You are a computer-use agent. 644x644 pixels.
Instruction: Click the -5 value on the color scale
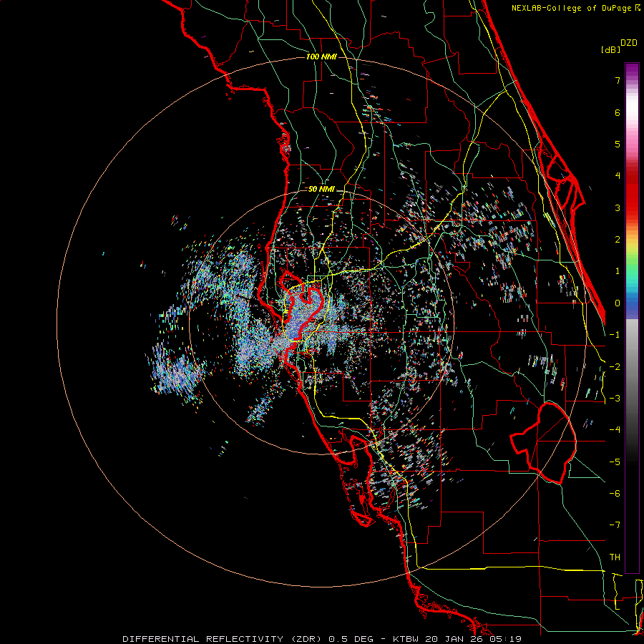615,462
